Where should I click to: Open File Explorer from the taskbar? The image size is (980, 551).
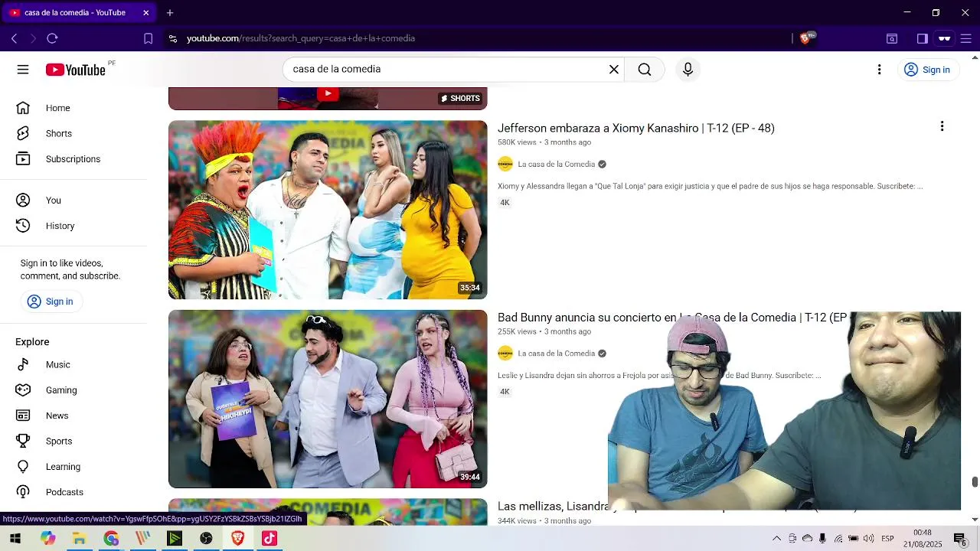79,539
